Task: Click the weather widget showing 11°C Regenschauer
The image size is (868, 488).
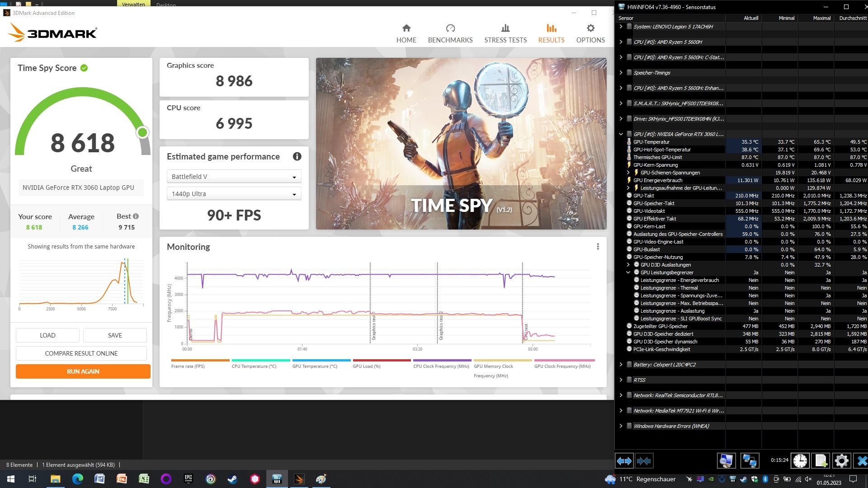Action: point(640,479)
